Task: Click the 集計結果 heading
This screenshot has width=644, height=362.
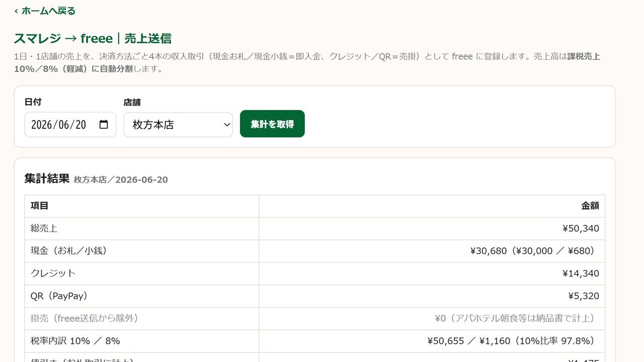Action: pos(47,178)
